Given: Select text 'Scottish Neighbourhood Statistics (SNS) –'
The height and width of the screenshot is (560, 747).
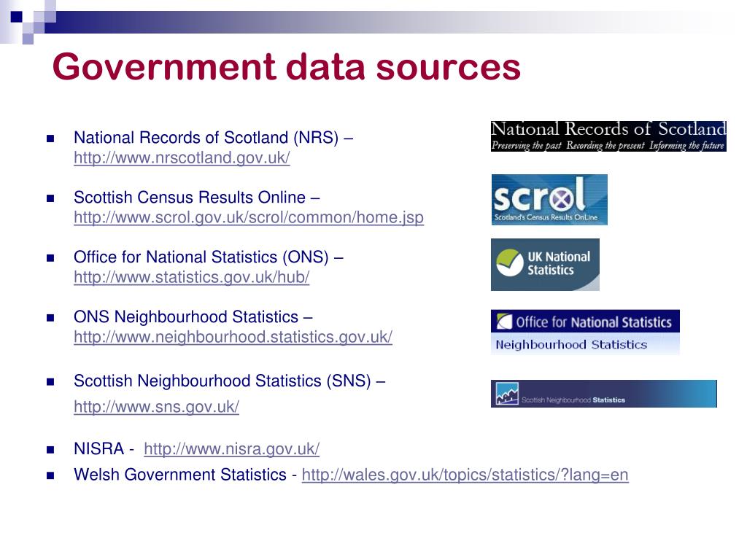Looking at the screenshot, I should tap(230, 381).
